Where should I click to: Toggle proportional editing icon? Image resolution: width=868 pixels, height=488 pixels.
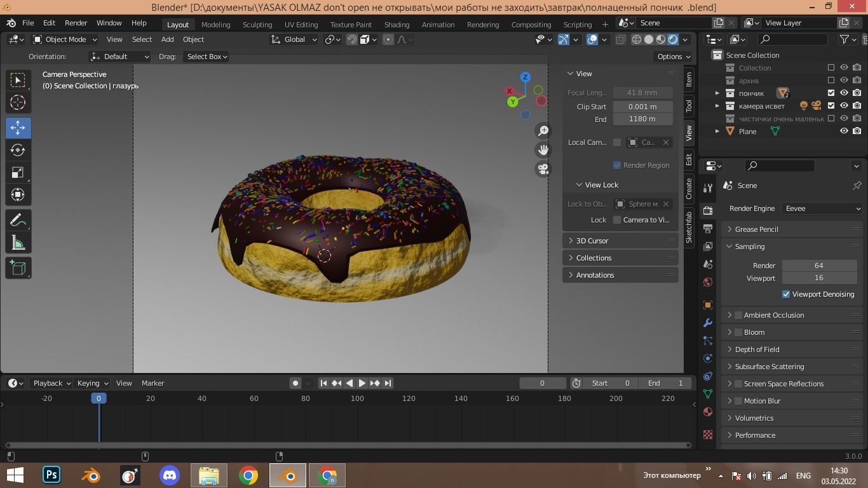click(388, 39)
